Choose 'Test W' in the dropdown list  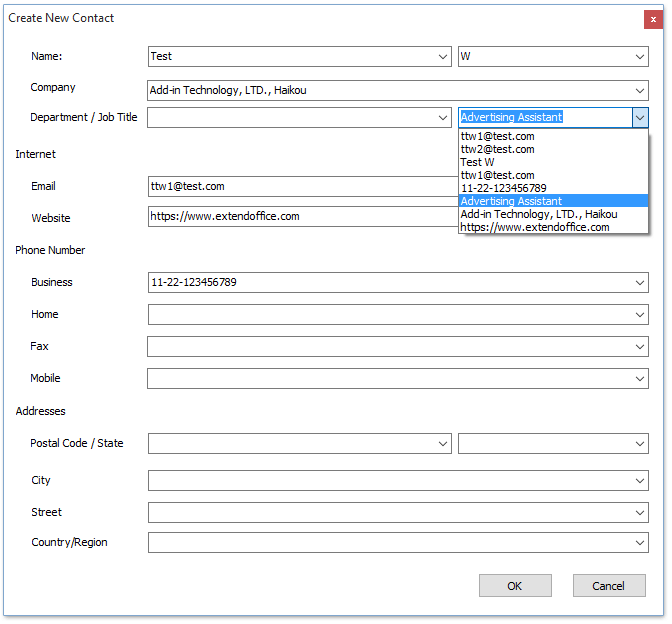(477, 162)
